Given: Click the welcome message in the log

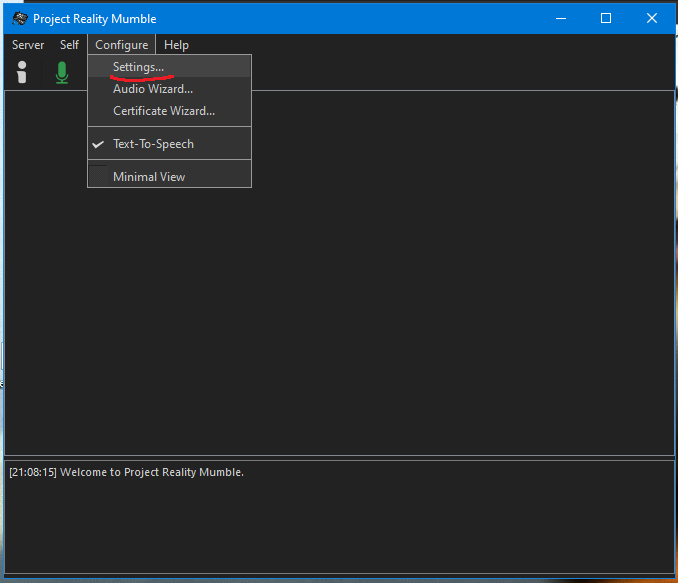Looking at the screenshot, I should coord(126,472).
